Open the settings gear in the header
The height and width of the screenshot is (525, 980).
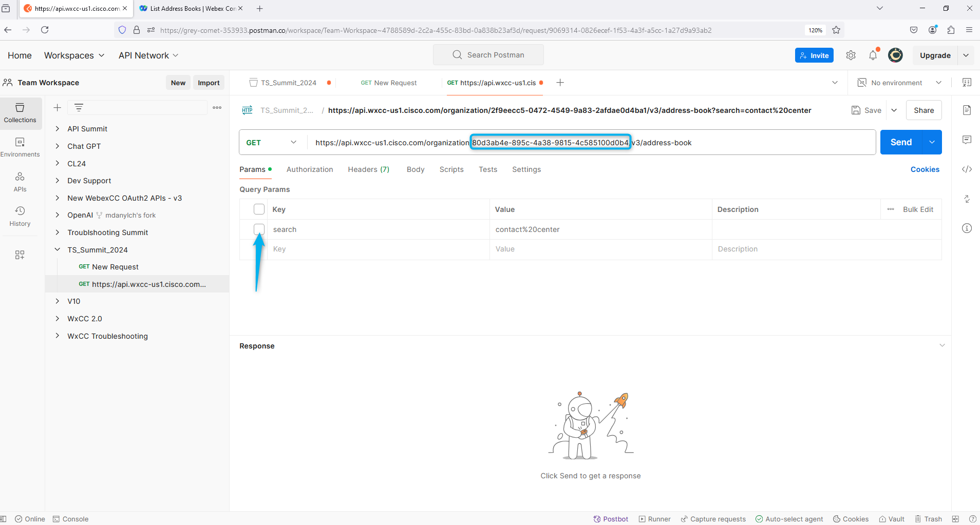[851, 55]
